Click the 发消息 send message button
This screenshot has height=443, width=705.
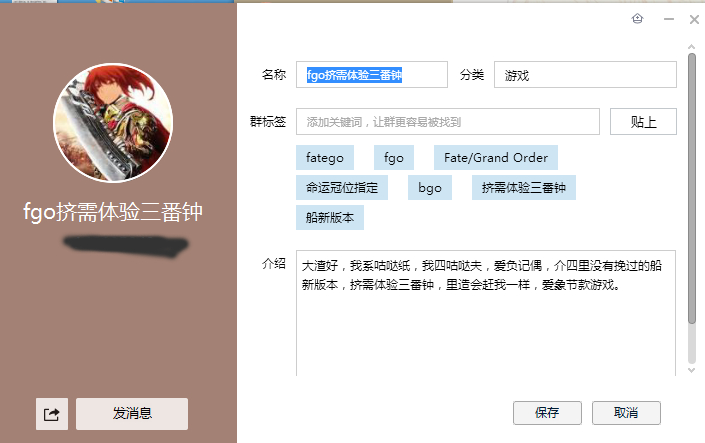point(132,414)
